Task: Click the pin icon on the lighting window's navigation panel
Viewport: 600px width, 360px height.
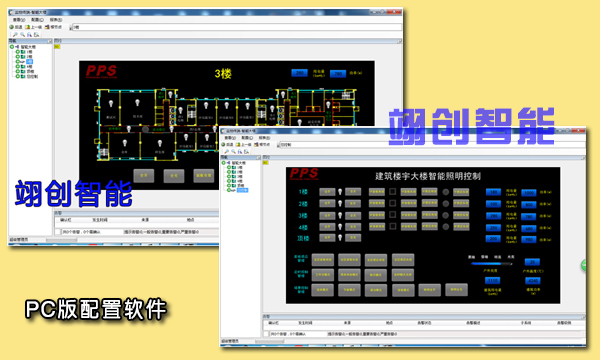Action: point(258,157)
